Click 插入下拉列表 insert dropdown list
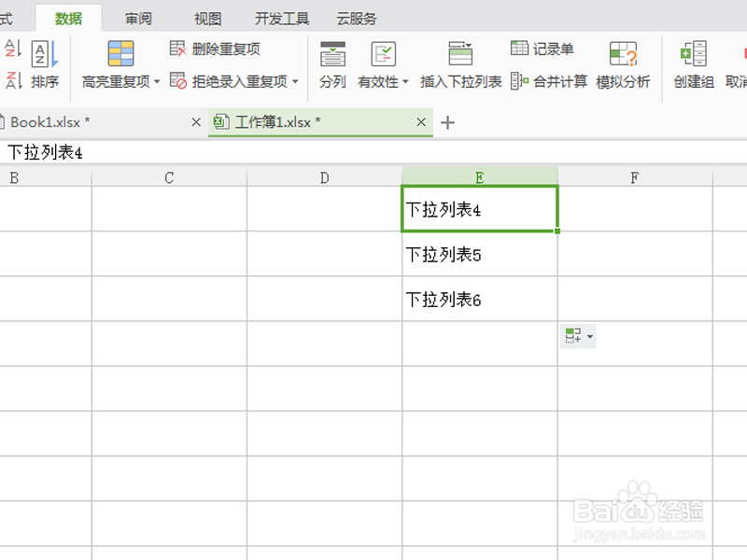 (460, 64)
